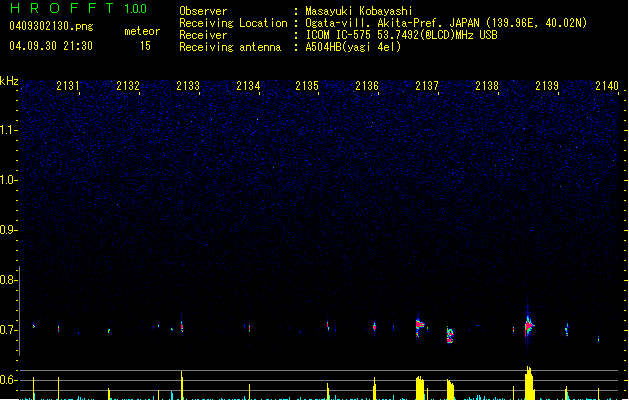Click the tallest yellow intensity bar near 2139
The height and width of the screenshot is (400, 629).
pos(529,383)
